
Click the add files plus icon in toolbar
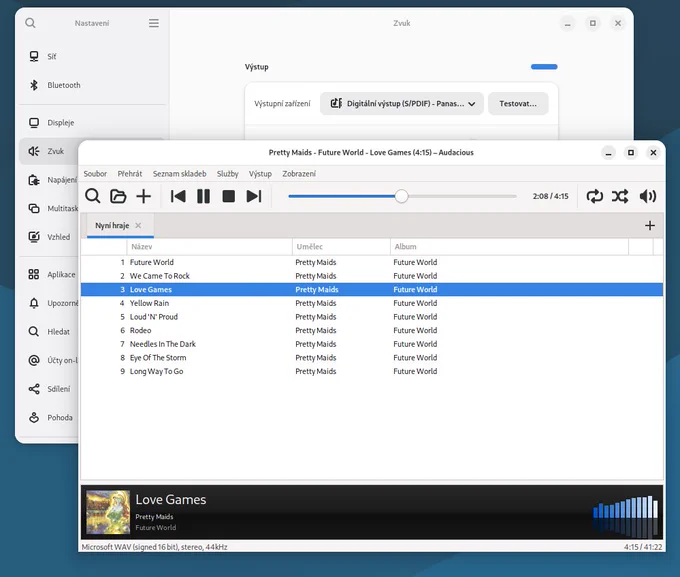click(144, 196)
